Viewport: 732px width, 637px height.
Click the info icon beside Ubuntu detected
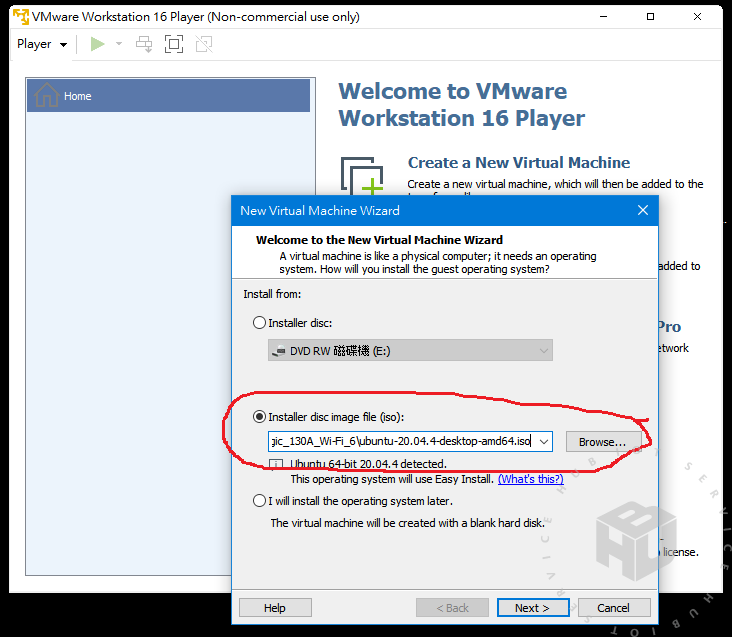point(276,464)
